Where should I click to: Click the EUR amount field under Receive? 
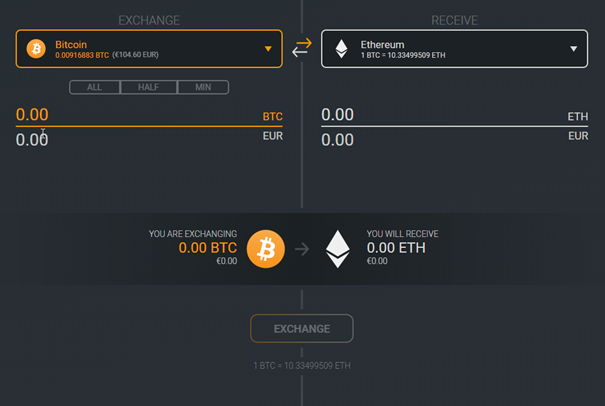[440, 140]
